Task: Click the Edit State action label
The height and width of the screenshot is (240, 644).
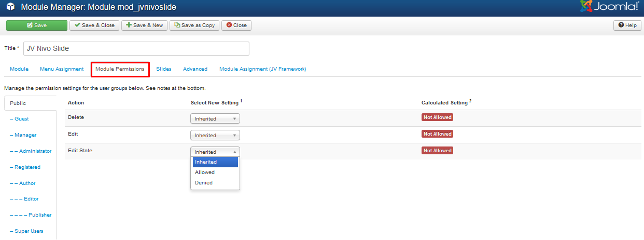Action: pos(80,150)
